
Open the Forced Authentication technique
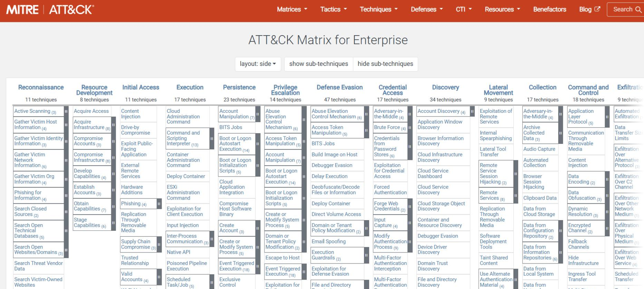390,190
